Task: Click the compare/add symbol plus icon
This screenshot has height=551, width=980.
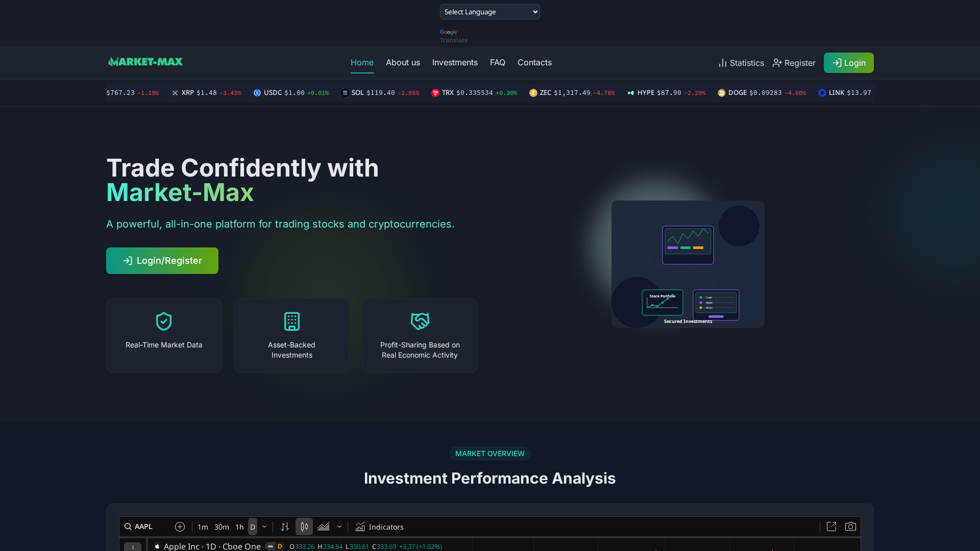Action: click(180, 527)
